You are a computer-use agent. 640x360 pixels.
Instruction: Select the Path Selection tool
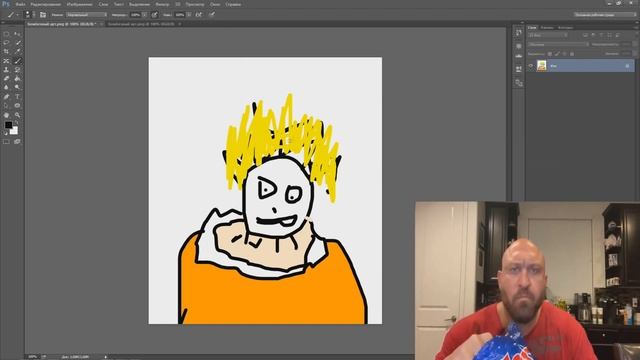tap(6, 106)
